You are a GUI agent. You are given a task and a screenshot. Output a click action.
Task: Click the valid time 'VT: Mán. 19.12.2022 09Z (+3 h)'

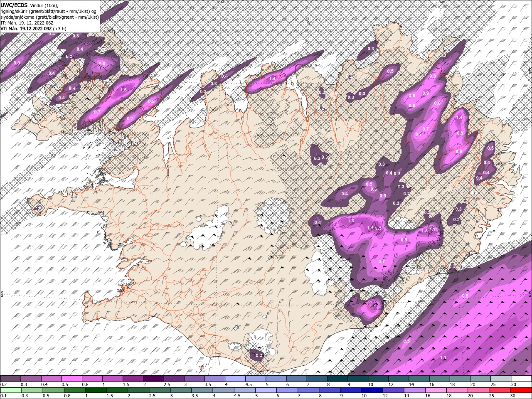(x=34, y=29)
